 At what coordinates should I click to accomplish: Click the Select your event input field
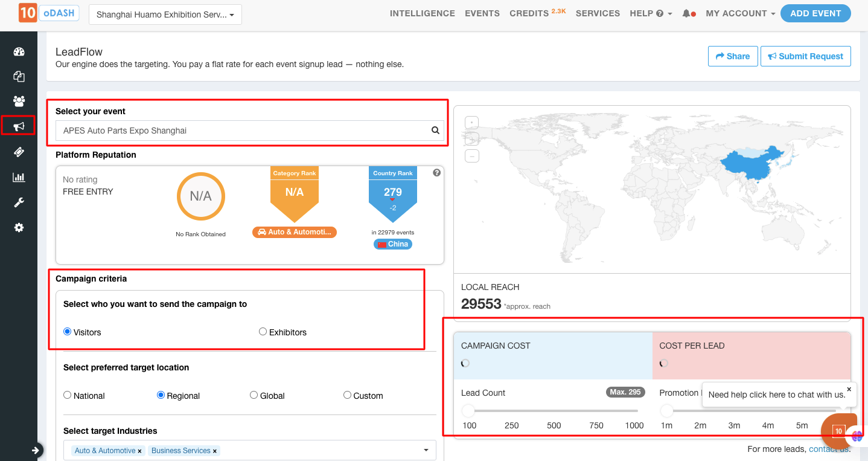(250, 131)
